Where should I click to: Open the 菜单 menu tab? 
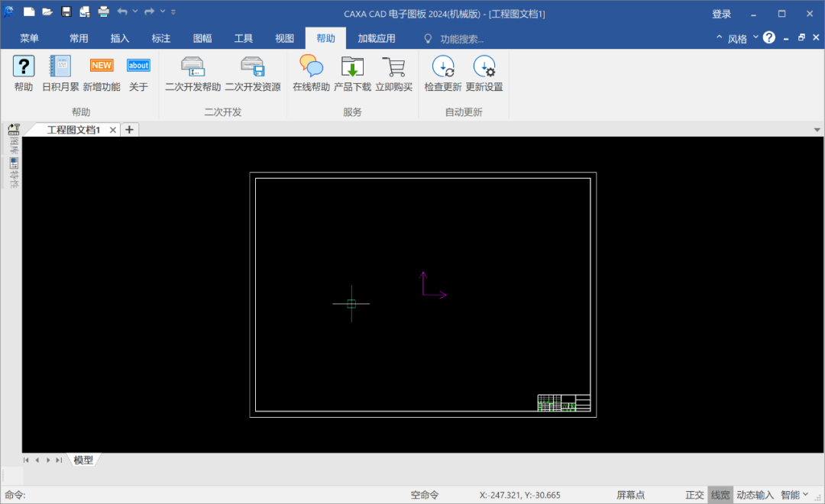[x=30, y=38]
